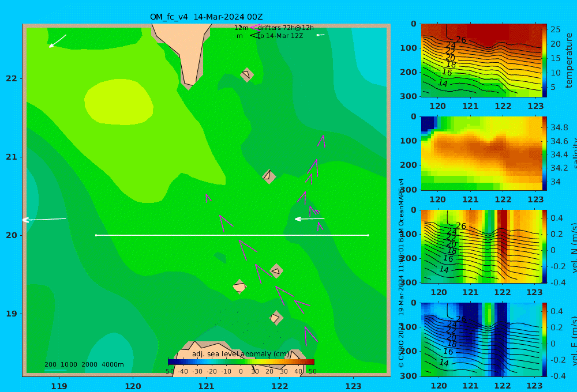Click tick '34' on salinity colorbar
The width and height of the screenshot is (577, 392).
pos(555,182)
